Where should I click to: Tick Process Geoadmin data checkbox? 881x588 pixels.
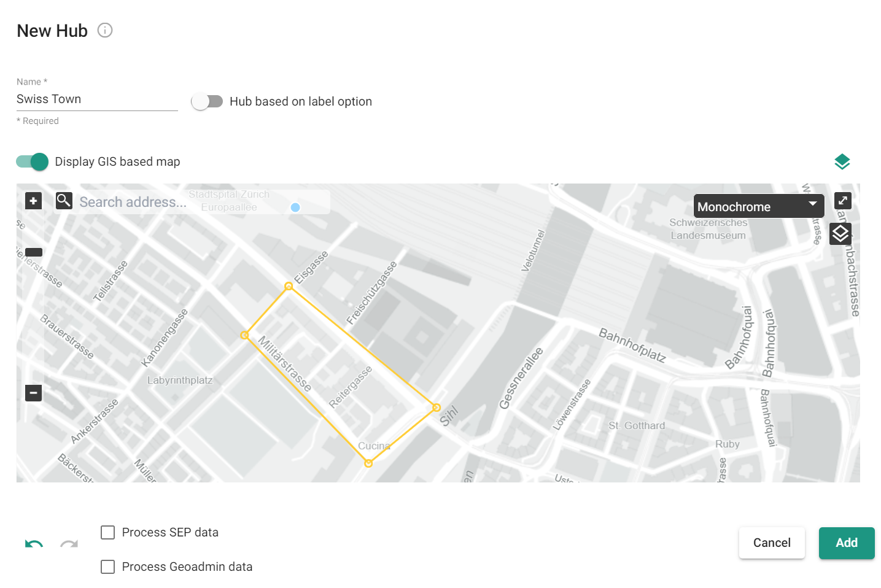click(108, 567)
